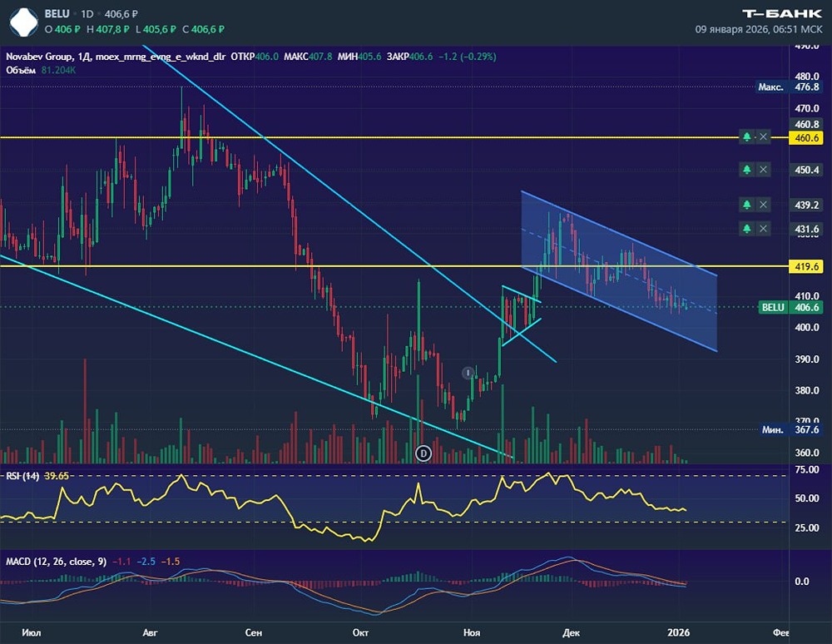Click the bell icon on the 439.2 alert
Viewport: 832px width, 644px height.
point(746,205)
